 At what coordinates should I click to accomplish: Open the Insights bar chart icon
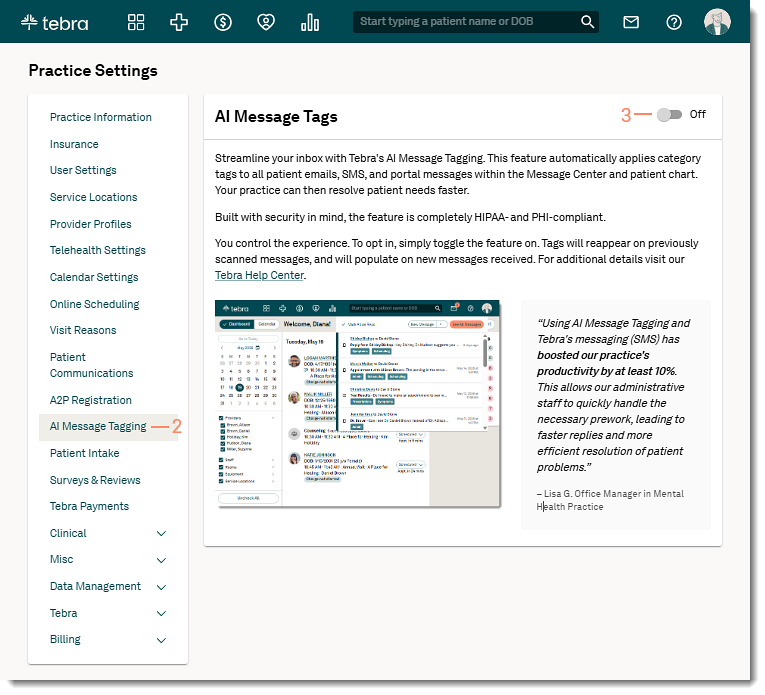(310, 22)
